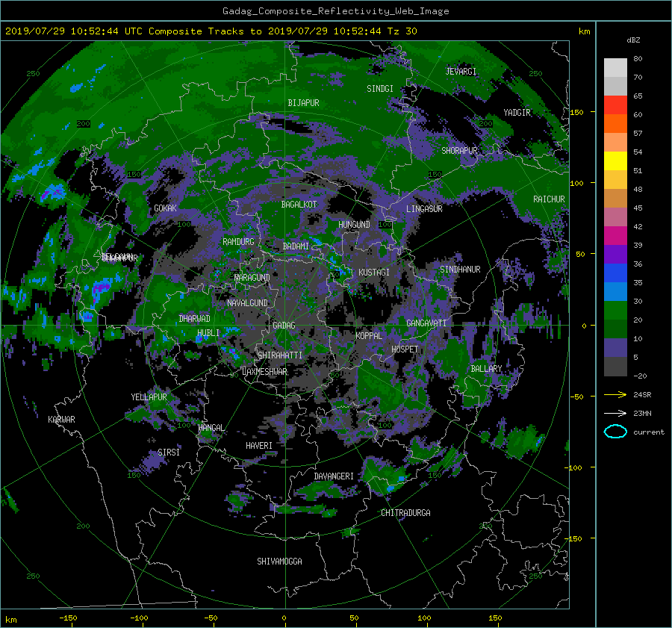The height and width of the screenshot is (628, 672).
Task: Pick the purple 10 dBZ color swatch
Action: point(615,348)
